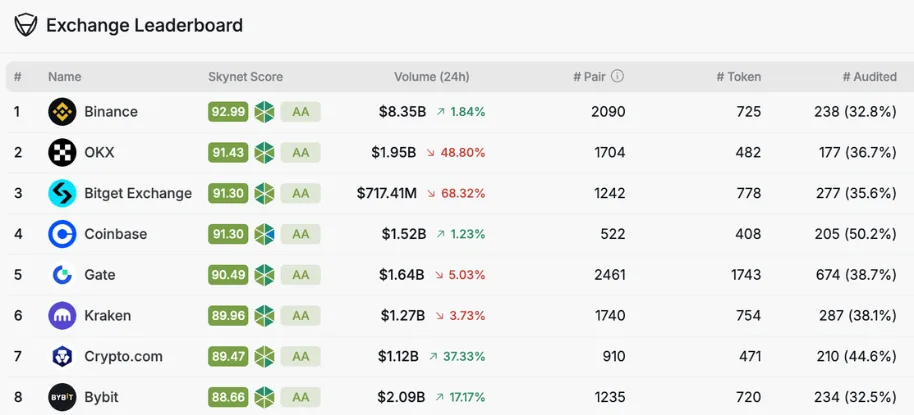Click the hexagon score chart icon for Crypto.com
This screenshot has width=914, height=415.
coord(264,357)
